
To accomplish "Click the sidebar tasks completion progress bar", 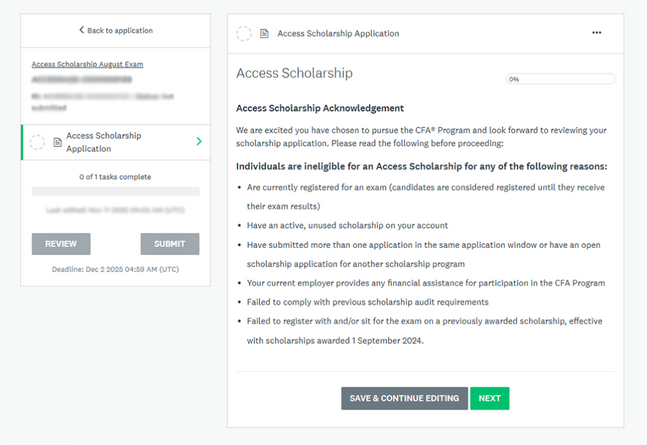I will coord(115,191).
